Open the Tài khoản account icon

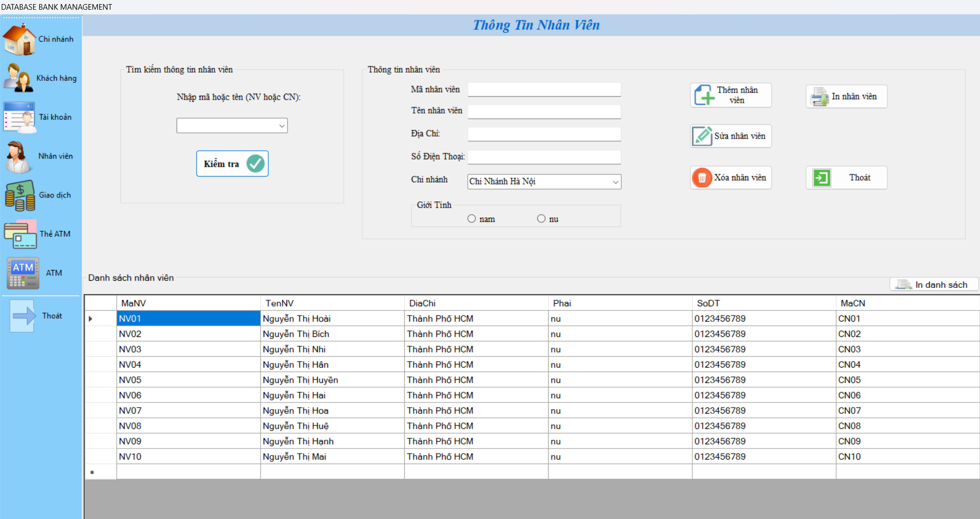tap(19, 117)
